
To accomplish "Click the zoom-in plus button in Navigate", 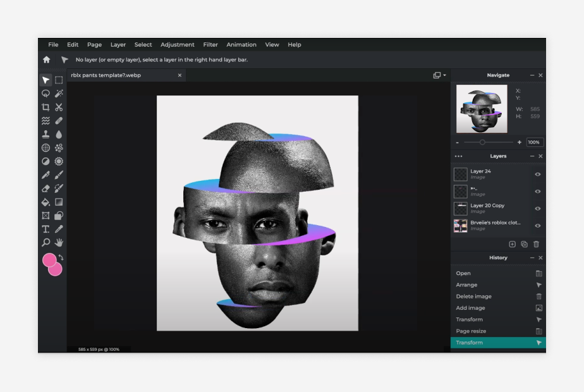I will (519, 142).
